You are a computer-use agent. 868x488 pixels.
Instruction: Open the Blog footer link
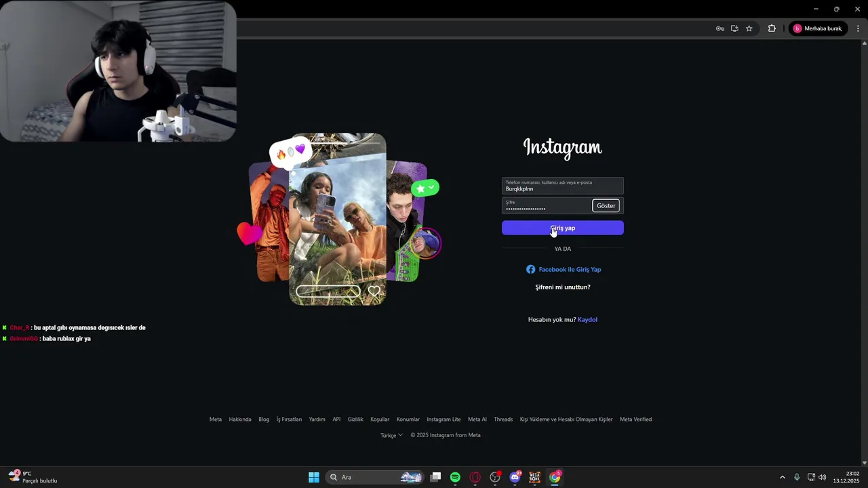click(x=264, y=419)
